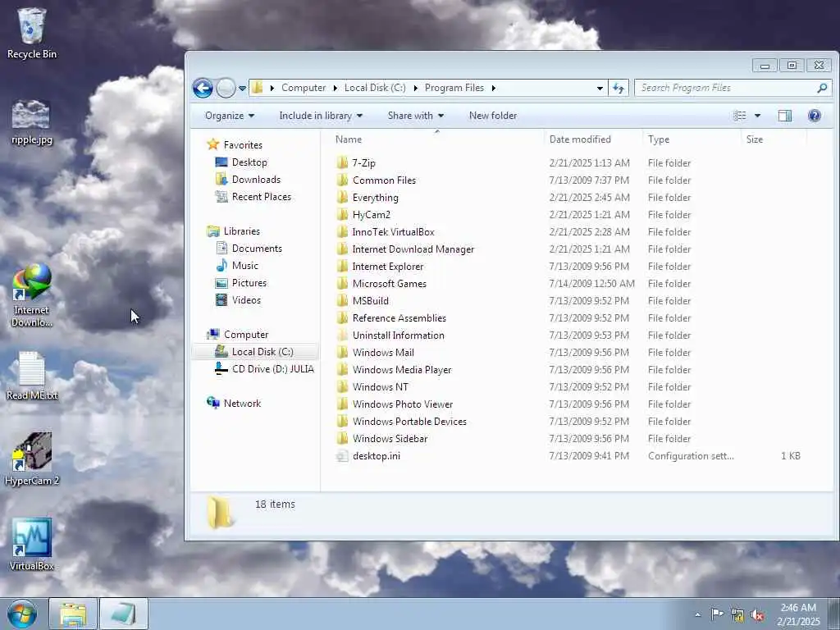
Task: Open the Include in library dropdown
Action: point(321,116)
